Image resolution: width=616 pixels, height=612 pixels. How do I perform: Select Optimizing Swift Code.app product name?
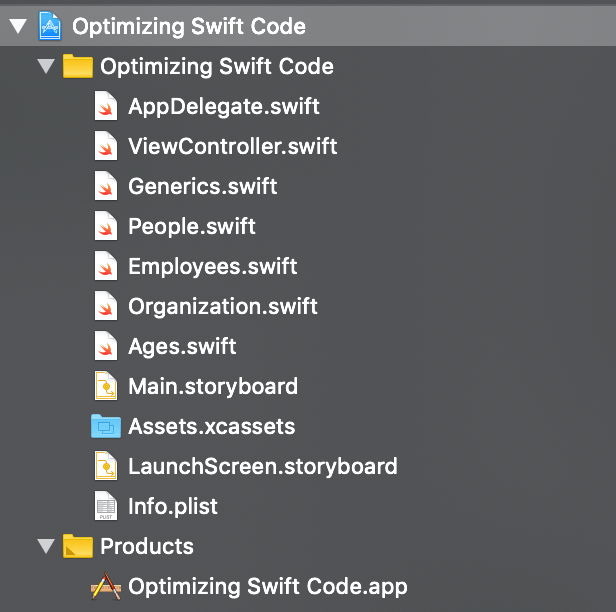coord(267,587)
